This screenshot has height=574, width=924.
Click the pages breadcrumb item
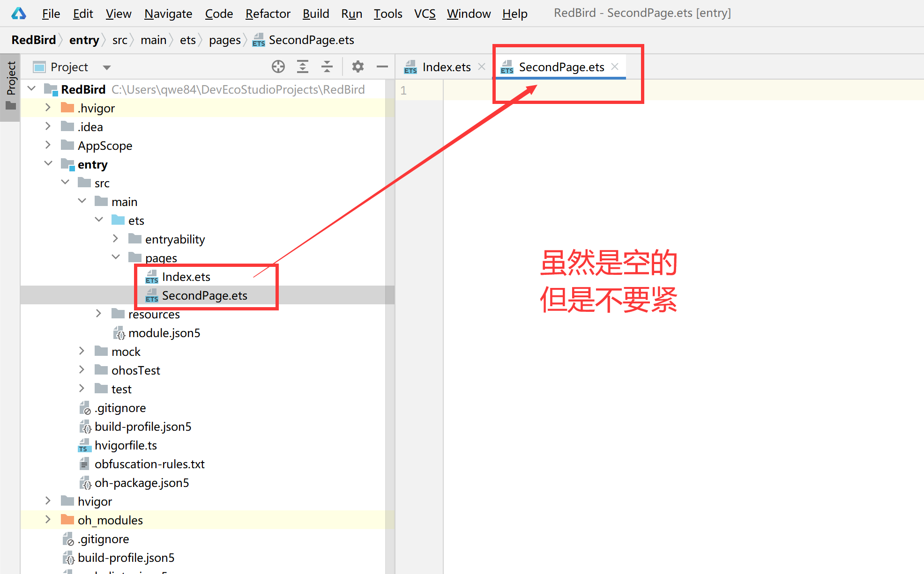224,40
